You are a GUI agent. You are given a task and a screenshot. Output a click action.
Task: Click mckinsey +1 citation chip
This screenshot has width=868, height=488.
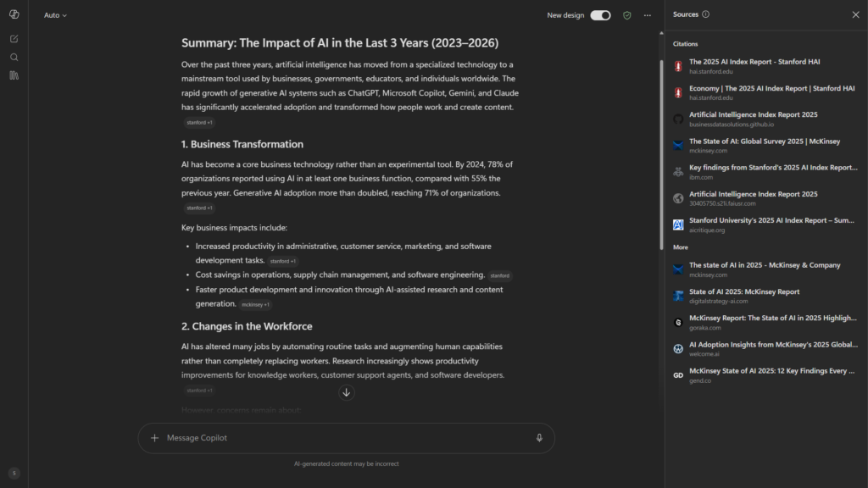[x=255, y=304]
